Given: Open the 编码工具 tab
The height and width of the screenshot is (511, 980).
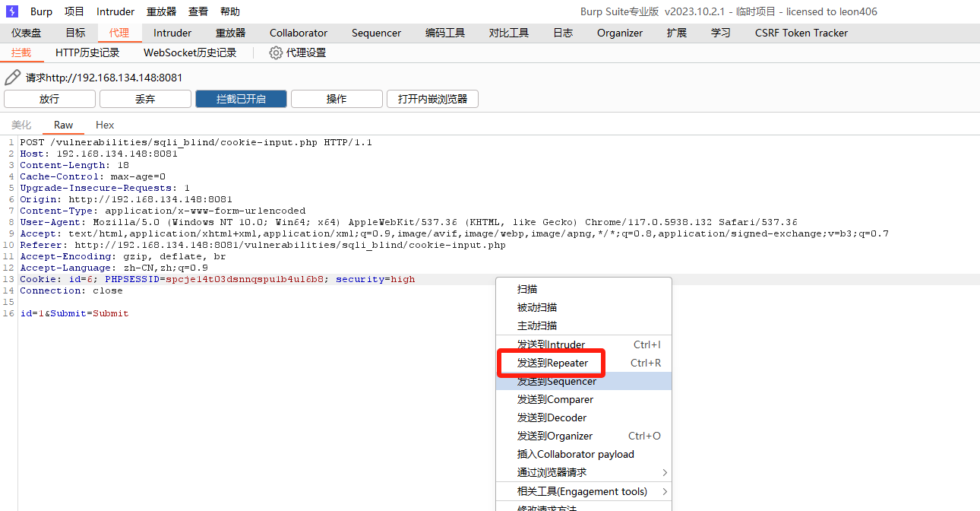Looking at the screenshot, I should 445,33.
